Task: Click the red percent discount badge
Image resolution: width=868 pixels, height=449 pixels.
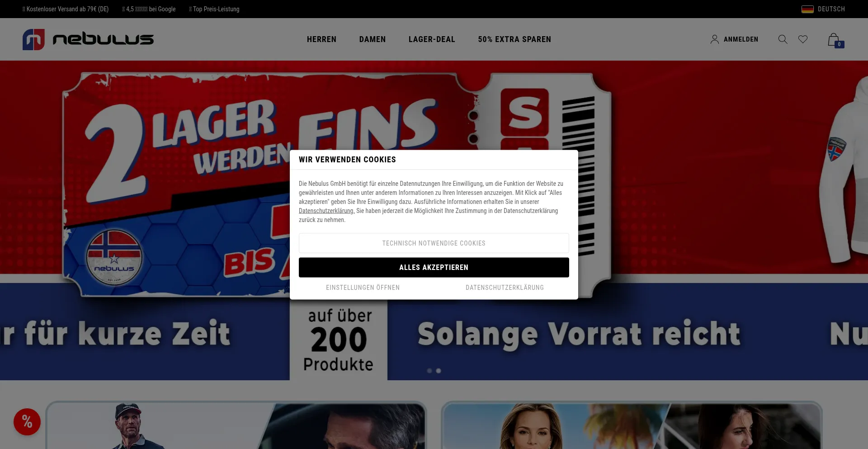Action: 27,422
